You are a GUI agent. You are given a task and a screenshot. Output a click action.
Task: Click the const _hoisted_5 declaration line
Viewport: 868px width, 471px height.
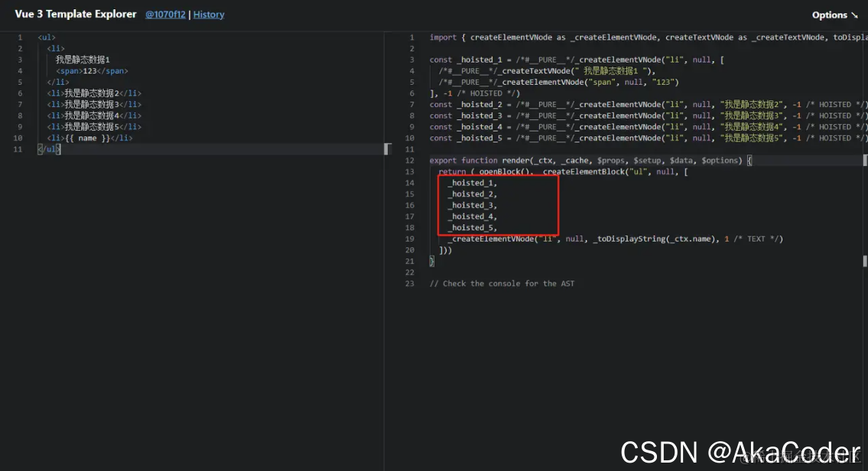[649, 138]
